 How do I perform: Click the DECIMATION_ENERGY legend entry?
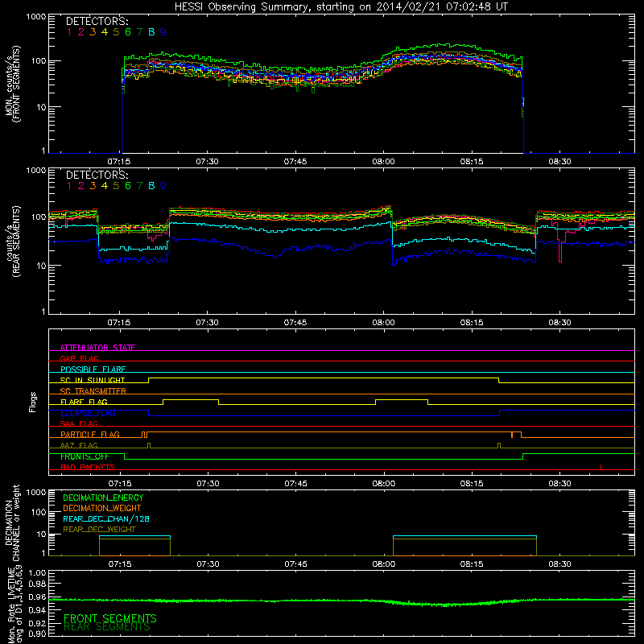click(103, 497)
